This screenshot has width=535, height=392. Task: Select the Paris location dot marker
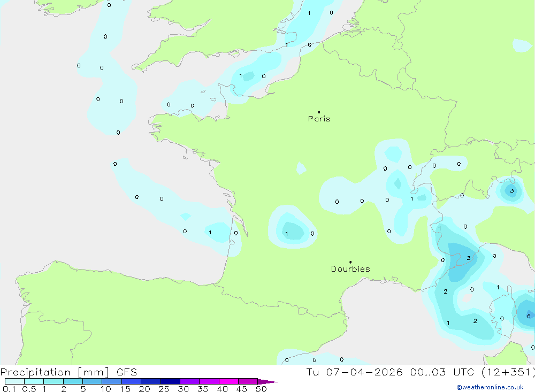[x=319, y=112]
